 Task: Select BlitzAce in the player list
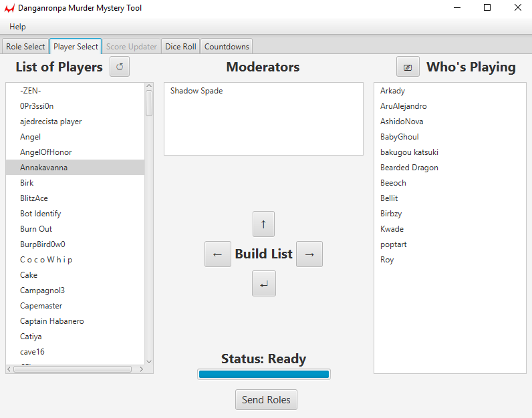pos(75,198)
